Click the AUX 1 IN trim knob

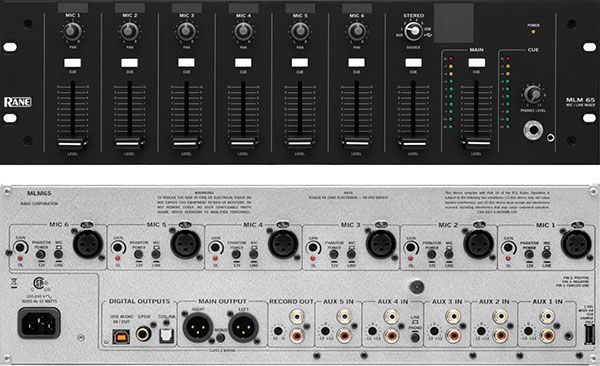tap(528, 331)
